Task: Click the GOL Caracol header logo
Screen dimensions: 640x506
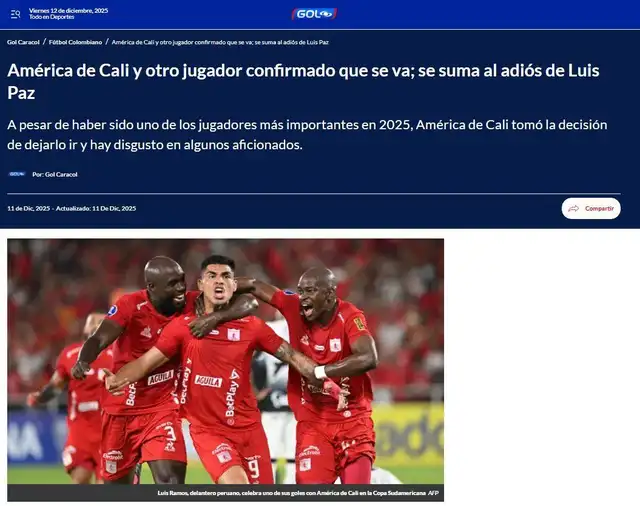Action: 314,14
